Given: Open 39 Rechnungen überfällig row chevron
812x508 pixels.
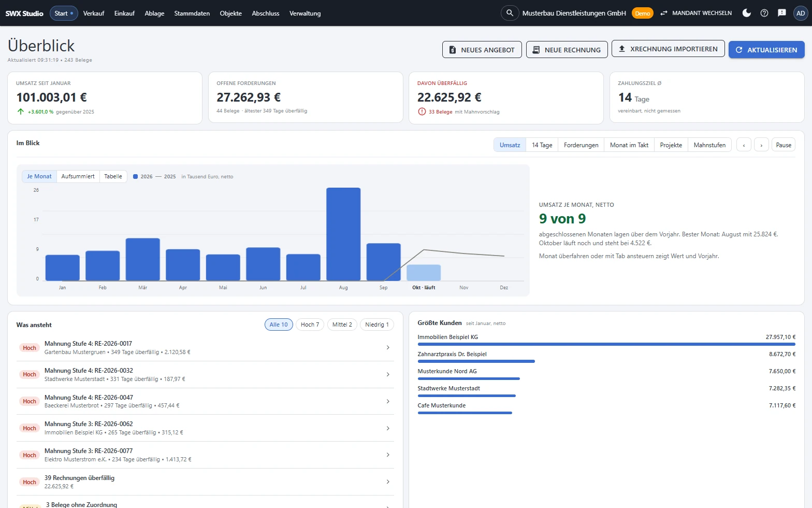Looking at the screenshot, I should pyautogui.click(x=388, y=482).
